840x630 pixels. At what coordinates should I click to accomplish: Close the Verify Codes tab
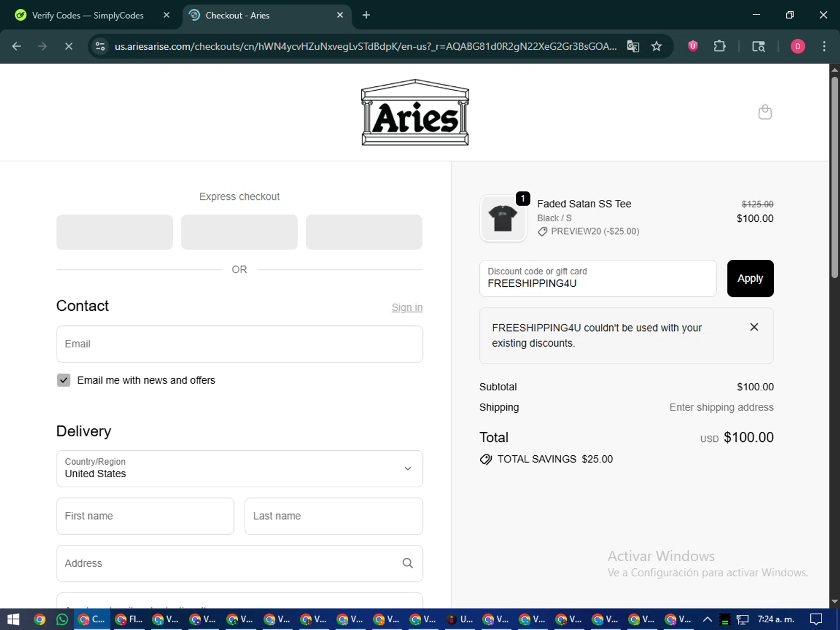click(x=166, y=15)
